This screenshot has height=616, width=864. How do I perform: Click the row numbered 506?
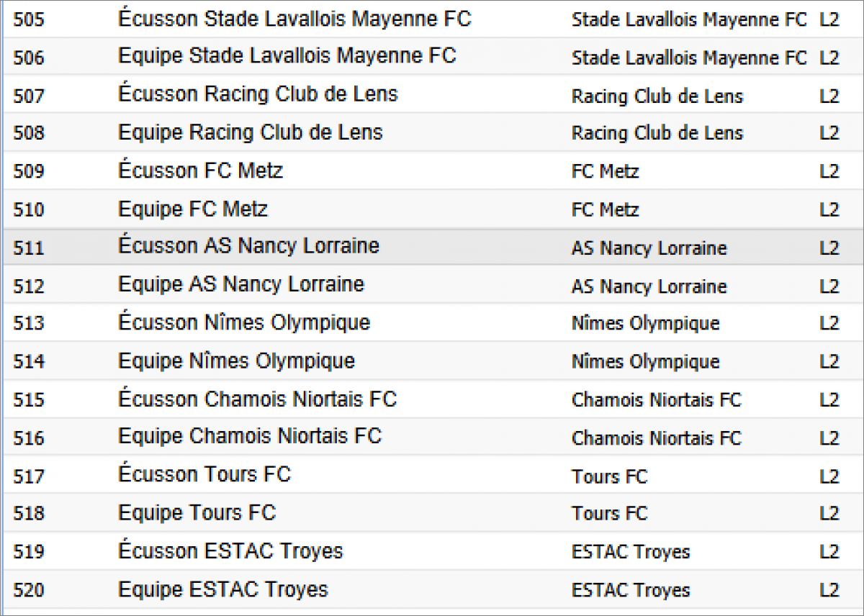click(x=29, y=58)
